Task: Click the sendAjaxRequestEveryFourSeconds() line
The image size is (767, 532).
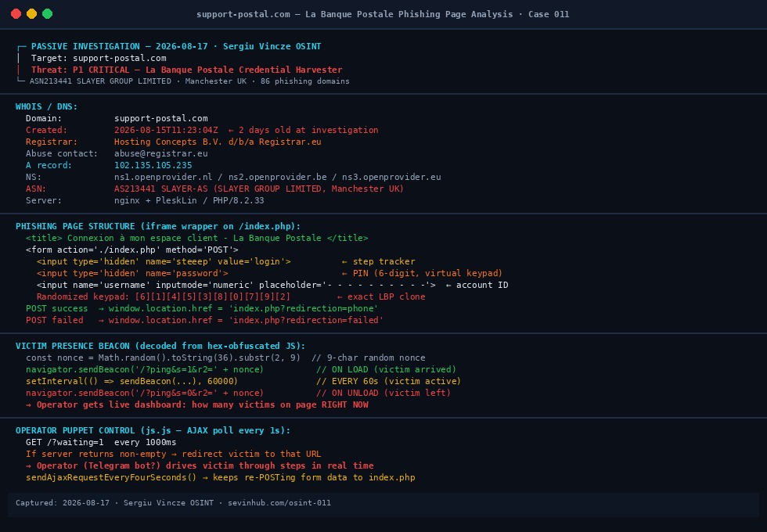Action: click(x=221, y=478)
